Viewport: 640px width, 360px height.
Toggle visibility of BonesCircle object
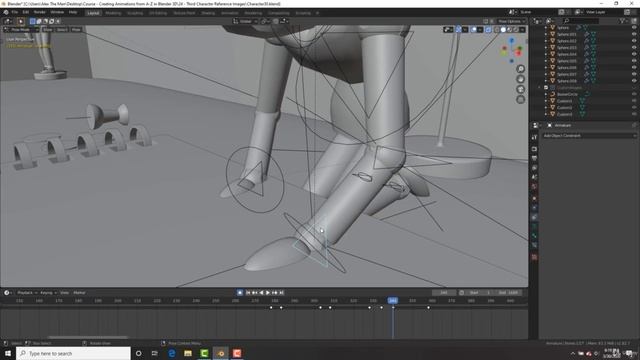coord(634,94)
